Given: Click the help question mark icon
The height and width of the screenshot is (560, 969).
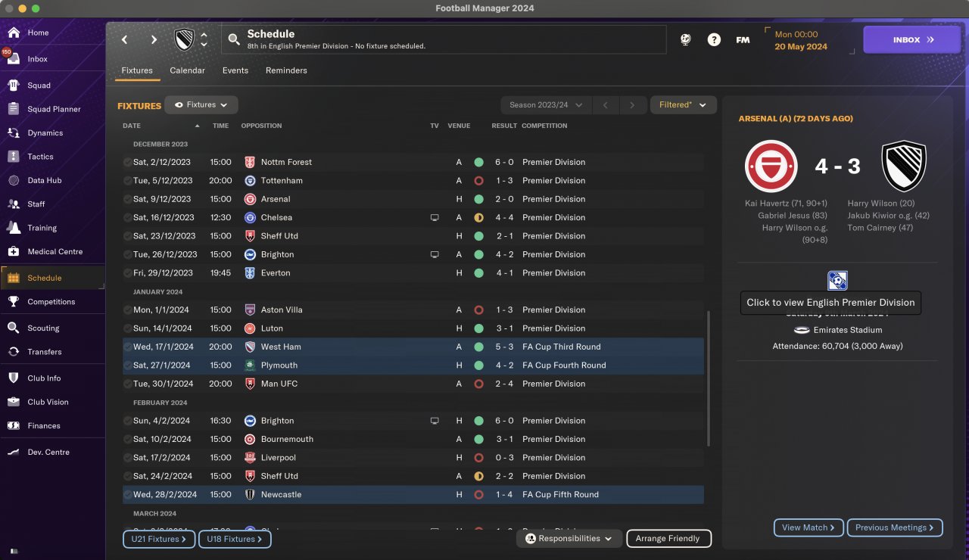Looking at the screenshot, I should click(x=714, y=40).
